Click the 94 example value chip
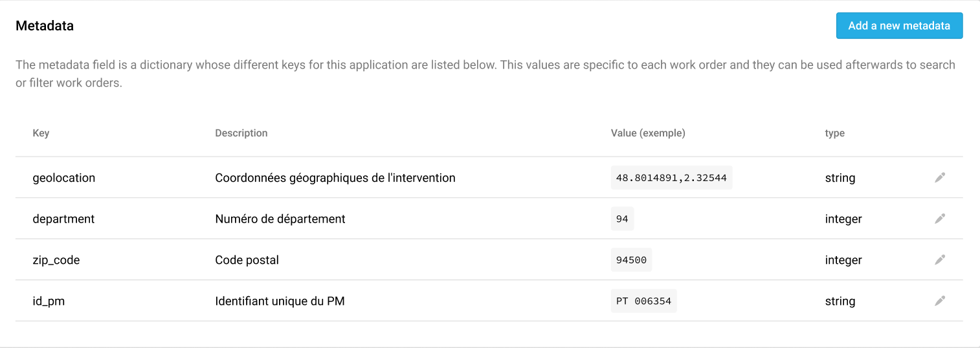Viewport: 980px width, 348px height. point(622,219)
